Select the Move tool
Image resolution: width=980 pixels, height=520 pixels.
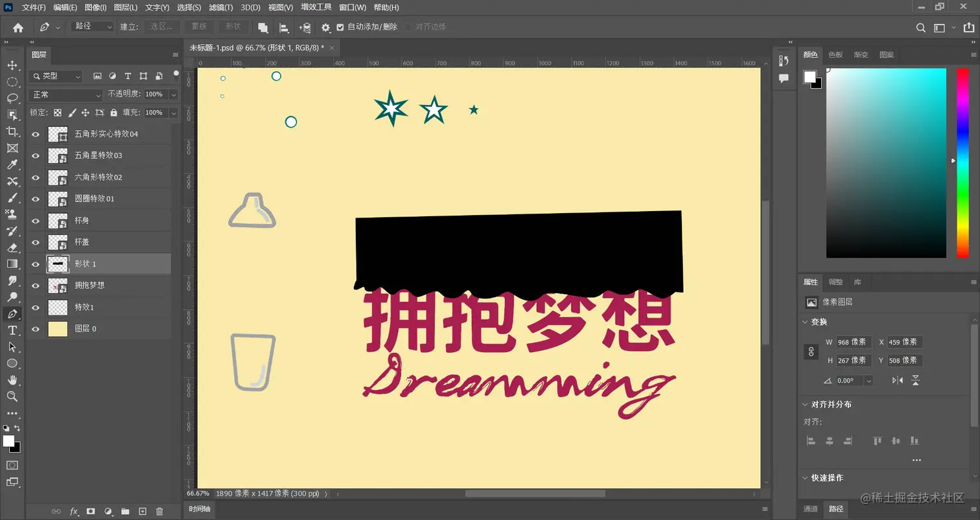click(x=13, y=65)
